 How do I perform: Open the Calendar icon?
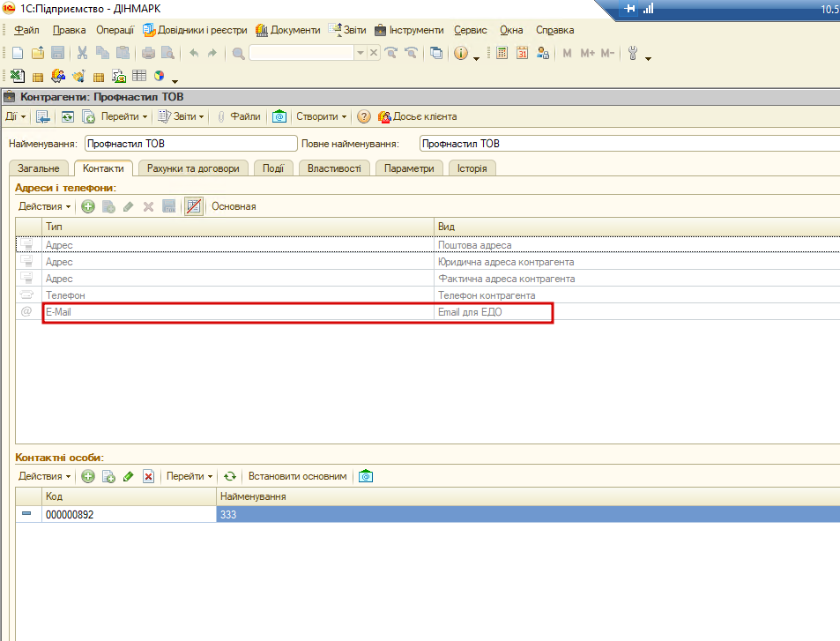523,53
